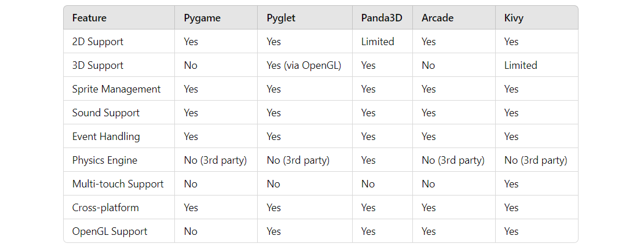This screenshot has height=247, width=644.
Task: Select the Kivy column header
Action: tap(514, 18)
